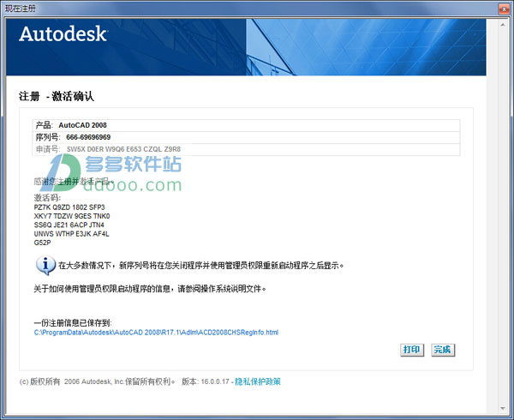This screenshot has width=514, height=420.
Task: Open the saved ACD2008CHSRegInfo.html file path link
Action: tap(156, 333)
